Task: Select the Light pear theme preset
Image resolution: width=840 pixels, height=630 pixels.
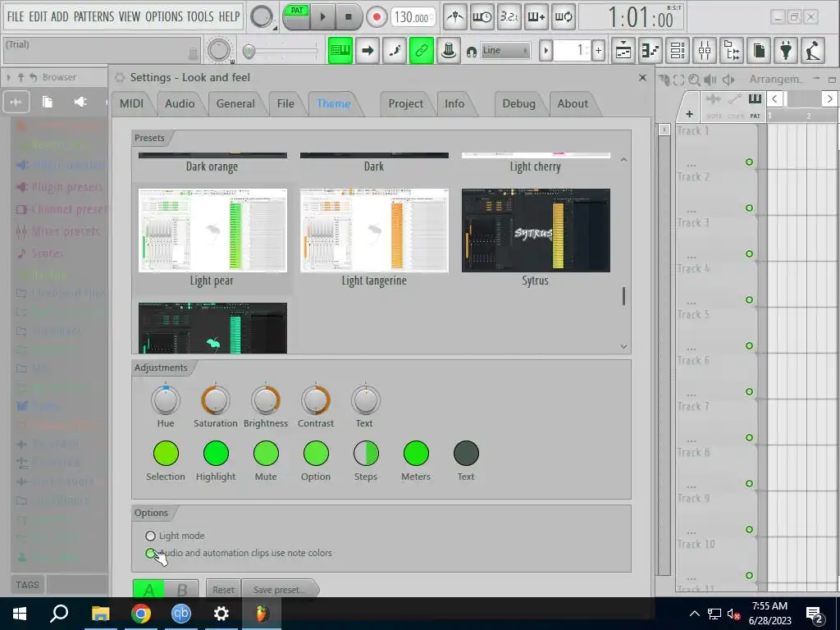Action: (212, 237)
